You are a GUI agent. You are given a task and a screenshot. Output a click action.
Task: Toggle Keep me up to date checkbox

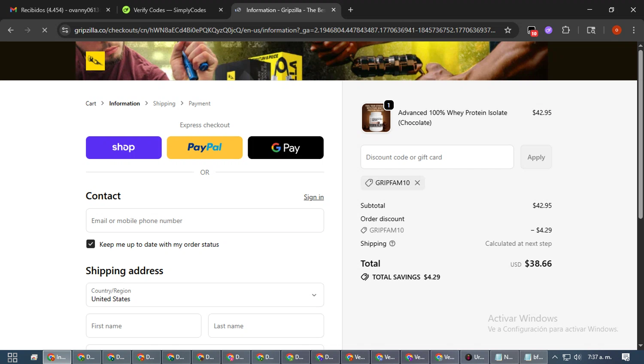click(91, 244)
